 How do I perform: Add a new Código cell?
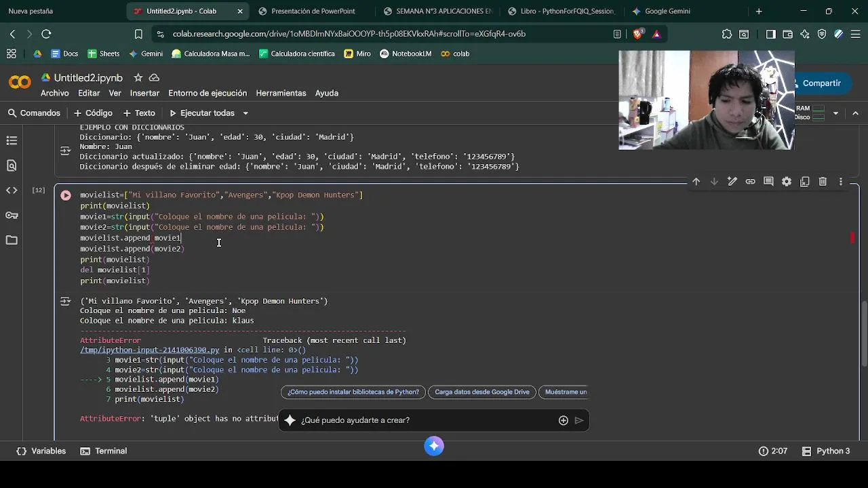tap(94, 113)
